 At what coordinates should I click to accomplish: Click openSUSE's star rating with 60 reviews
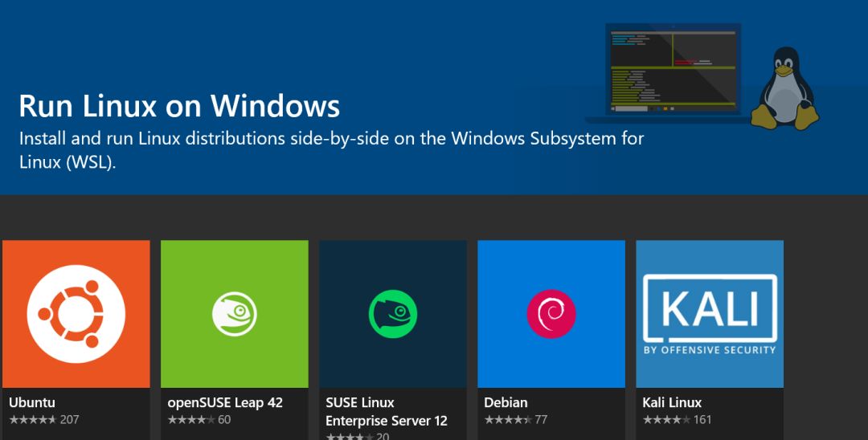click(199, 420)
